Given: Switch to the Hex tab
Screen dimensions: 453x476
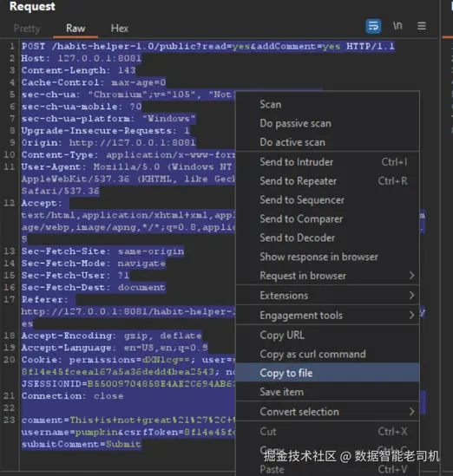Looking at the screenshot, I should pyautogui.click(x=120, y=29).
